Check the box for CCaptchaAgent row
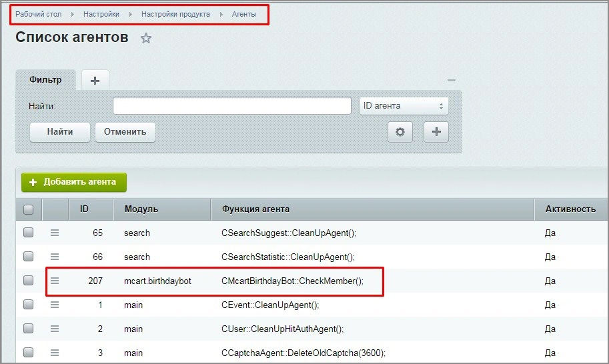This screenshot has height=364, width=609. [29, 353]
